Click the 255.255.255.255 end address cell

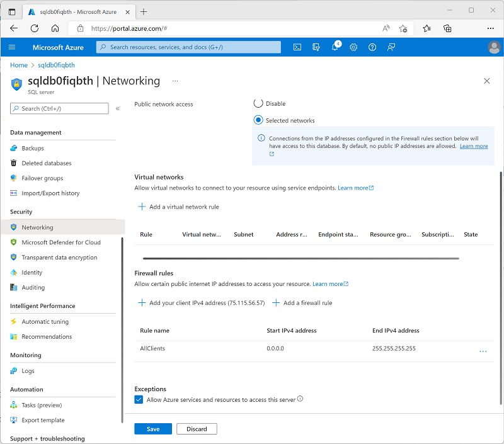coord(394,348)
